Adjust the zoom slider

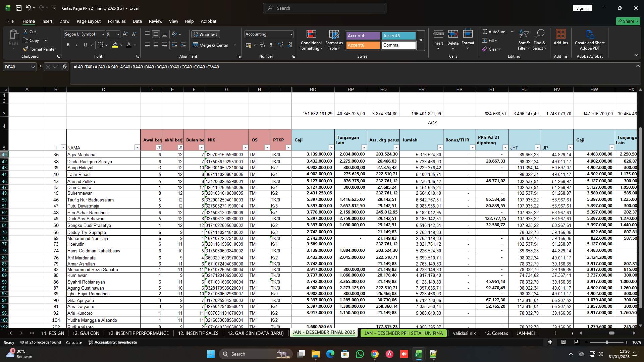(606, 342)
